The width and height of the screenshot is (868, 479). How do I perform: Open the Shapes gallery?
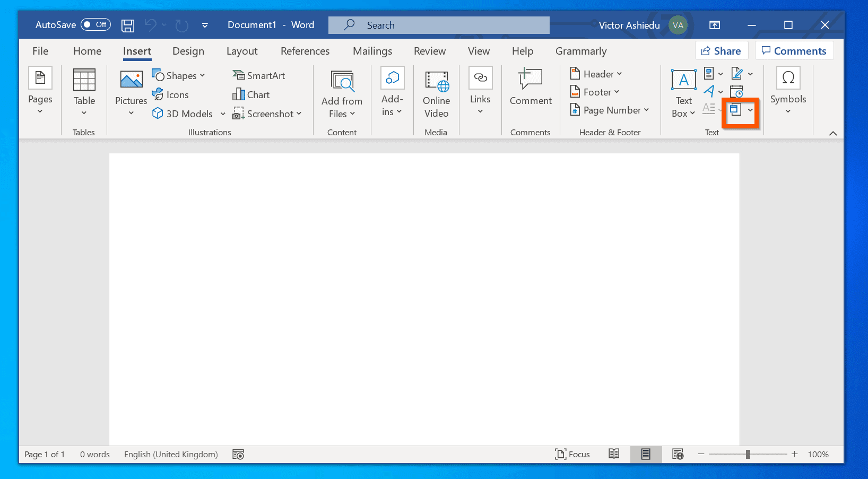(178, 75)
